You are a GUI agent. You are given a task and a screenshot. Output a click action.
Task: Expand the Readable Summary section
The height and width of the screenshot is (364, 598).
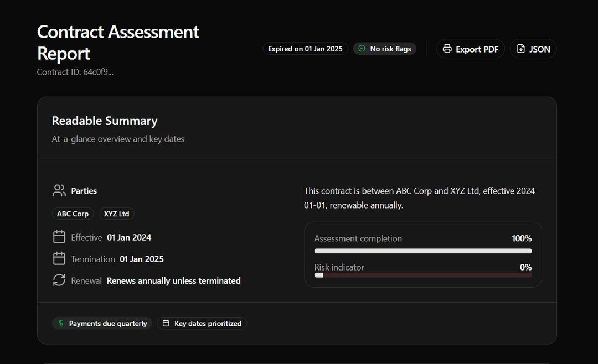click(105, 121)
